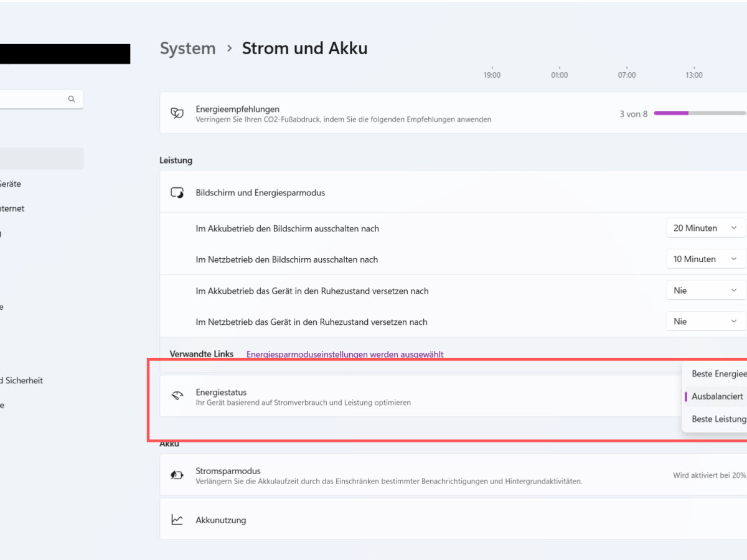
Task: Open the 10 Minuten dropdown for Netzbetrieb
Action: (705, 259)
